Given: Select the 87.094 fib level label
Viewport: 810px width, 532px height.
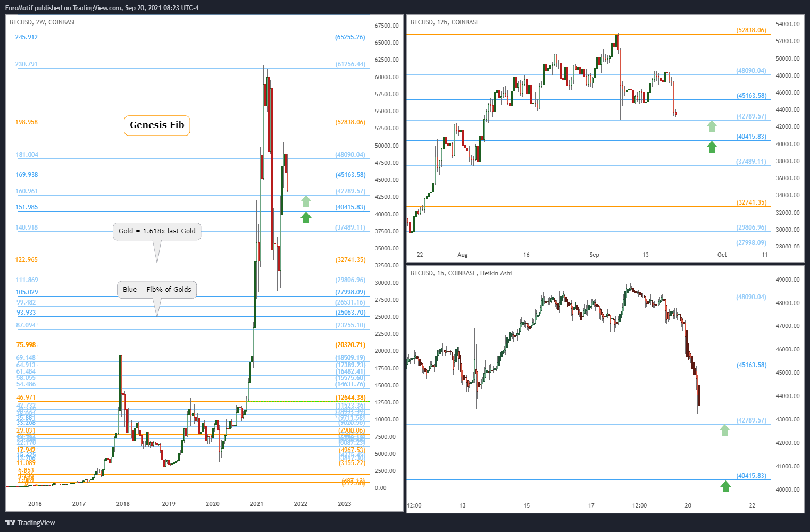Looking at the screenshot, I should coord(26,325).
